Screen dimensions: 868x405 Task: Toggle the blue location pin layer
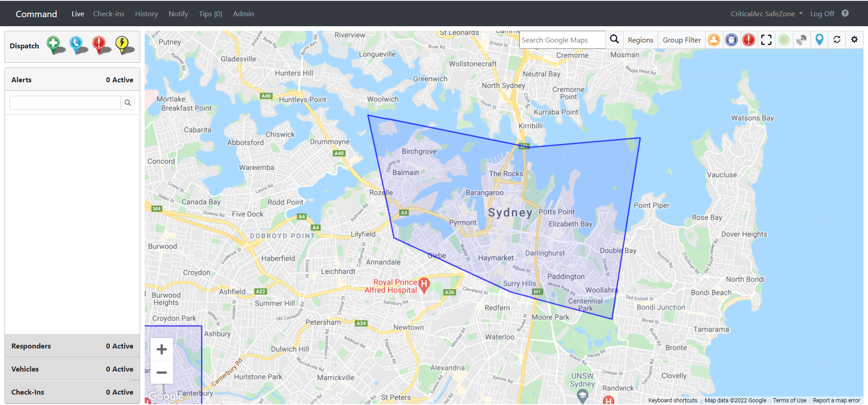pos(819,40)
